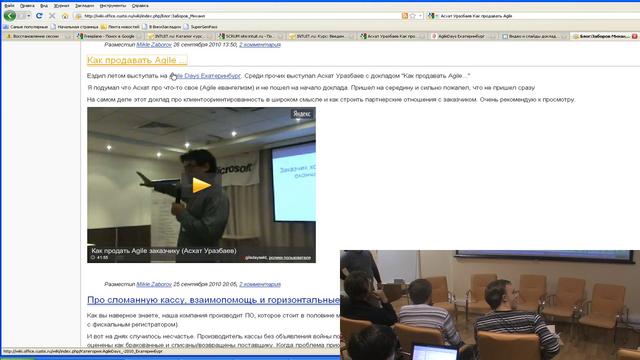This screenshot has width=640, height=360.
Task: Follow the Agile Days Екатеринбург link
Action: [x=205, y=76]
